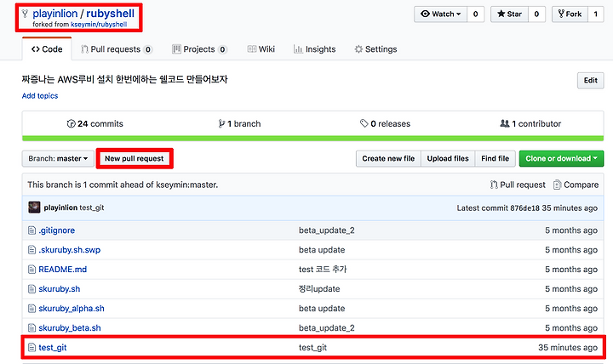The image size is (613, 364).
Task: Click Pull request link in branch info
Action: pos(518,185)
